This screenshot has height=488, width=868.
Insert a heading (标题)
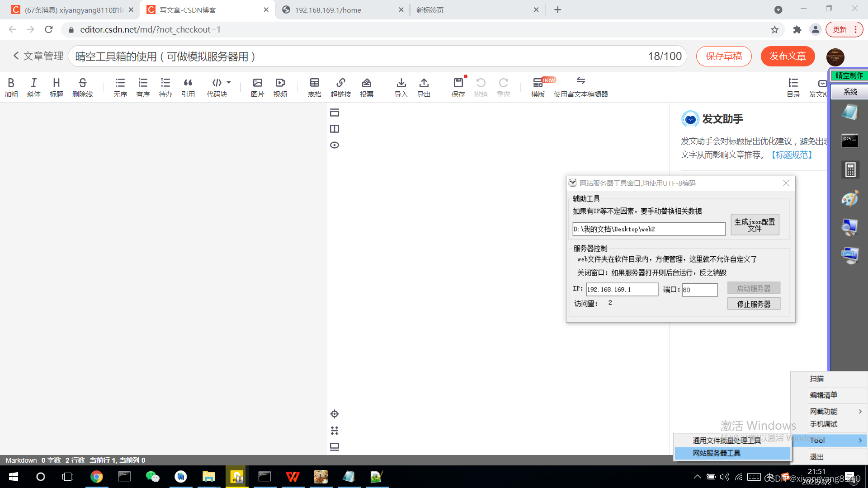[x=57, y=87]
